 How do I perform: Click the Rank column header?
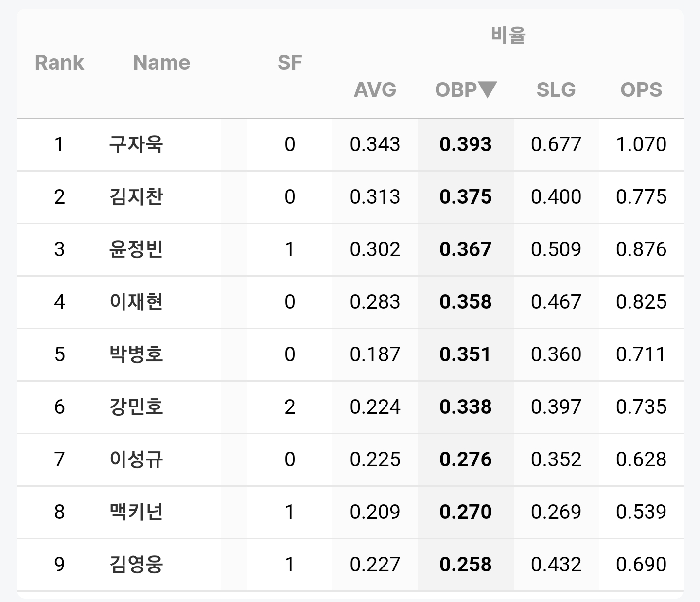(59, 63)
